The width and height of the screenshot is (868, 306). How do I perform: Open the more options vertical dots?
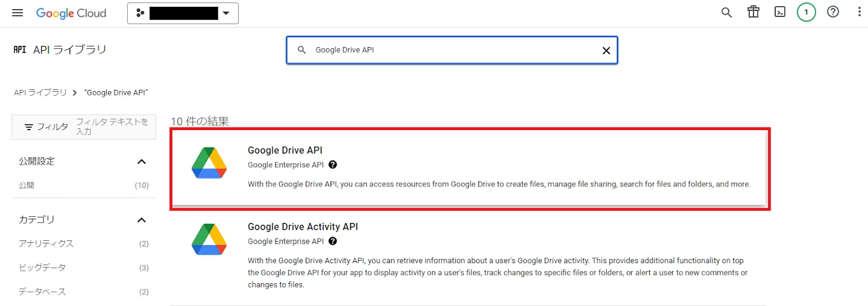859,12
